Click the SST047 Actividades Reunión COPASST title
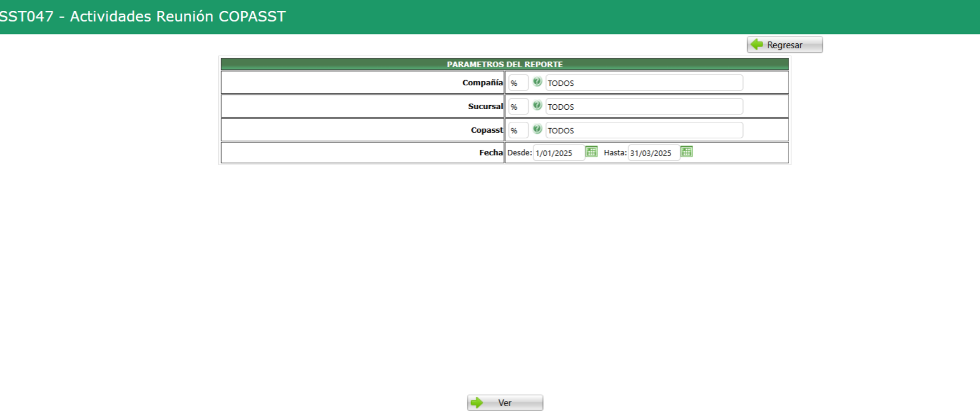The width and height of the screenshot is (980, 420). (143, 16)
